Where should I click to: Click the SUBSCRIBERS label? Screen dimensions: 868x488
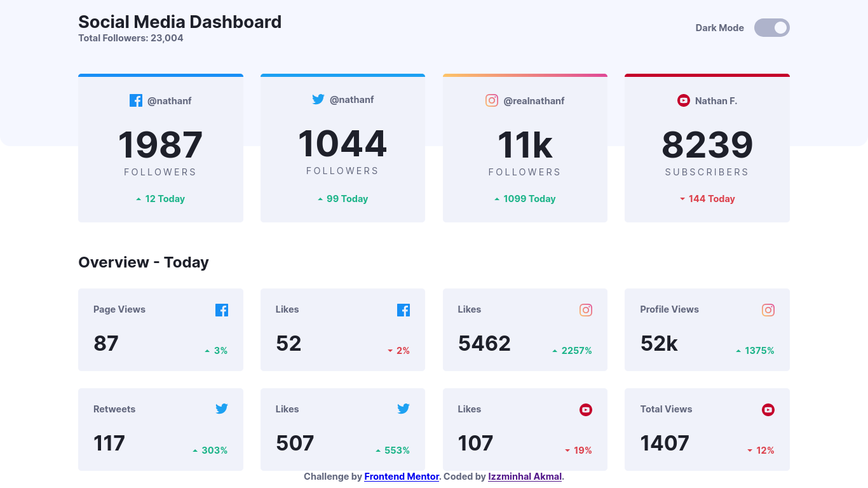(x=707, y=172)
